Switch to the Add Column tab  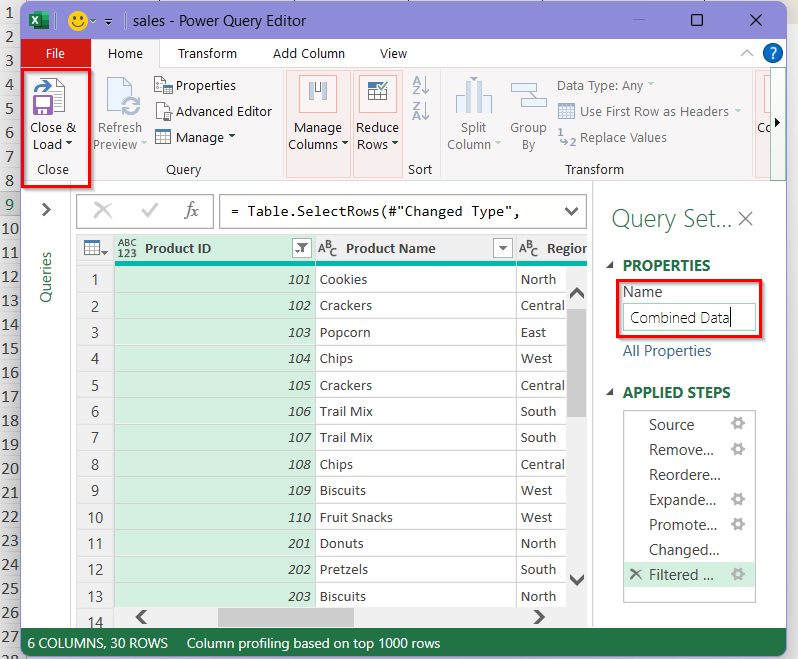[309, 53]
